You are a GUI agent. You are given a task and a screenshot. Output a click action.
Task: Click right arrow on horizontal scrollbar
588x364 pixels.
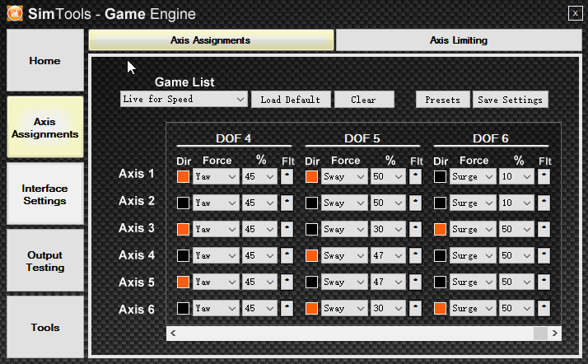pyautogui.click(x=556, y=334)
